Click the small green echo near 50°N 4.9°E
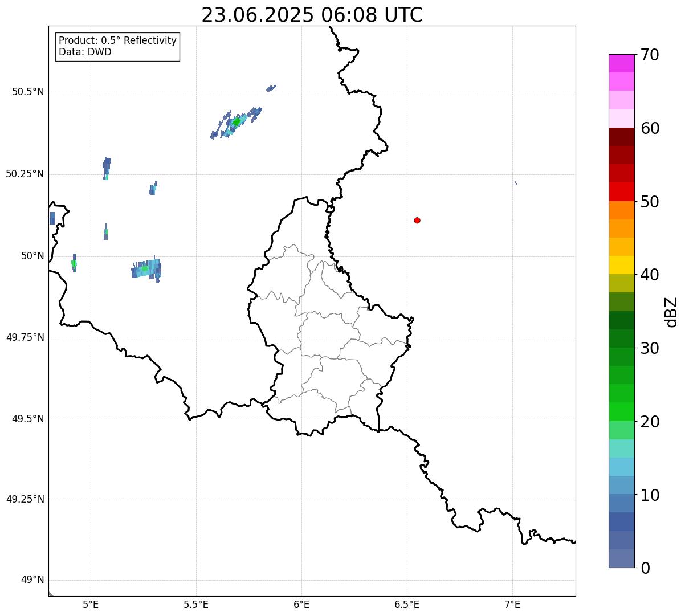685x616 pixels. [74, 263]
